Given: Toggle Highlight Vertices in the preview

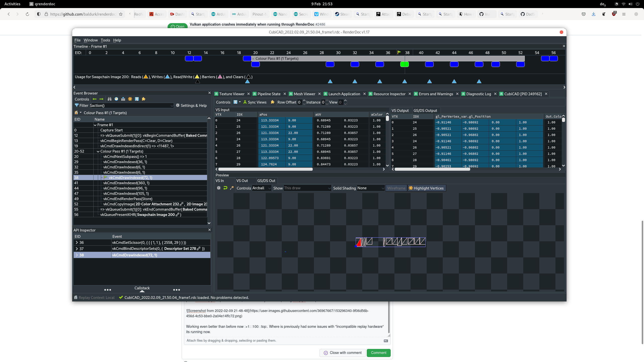Looking at the screenshot, I should [426, 188].
